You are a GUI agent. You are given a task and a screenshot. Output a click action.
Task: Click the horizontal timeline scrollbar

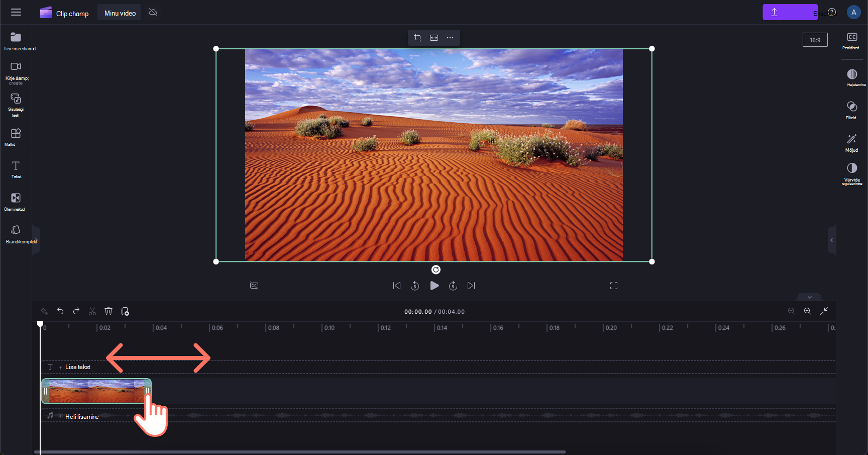300,452
